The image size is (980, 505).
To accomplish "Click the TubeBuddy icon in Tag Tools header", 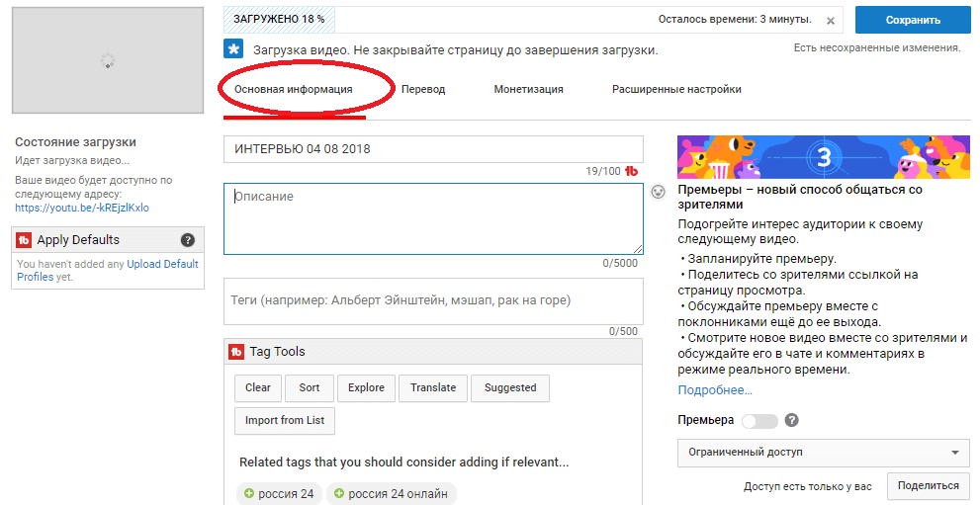I will coord(236,352).
